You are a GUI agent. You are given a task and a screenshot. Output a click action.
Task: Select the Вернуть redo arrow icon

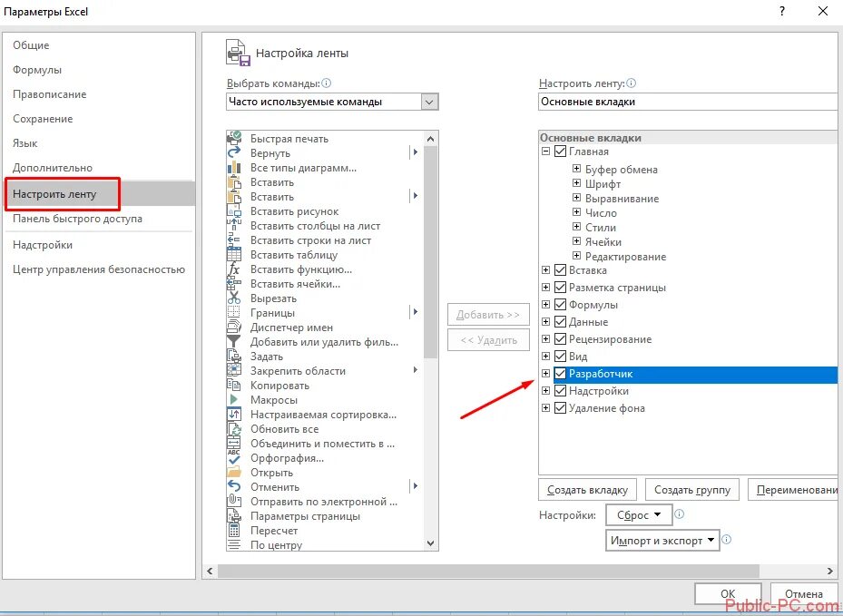[x=234, y=152]
